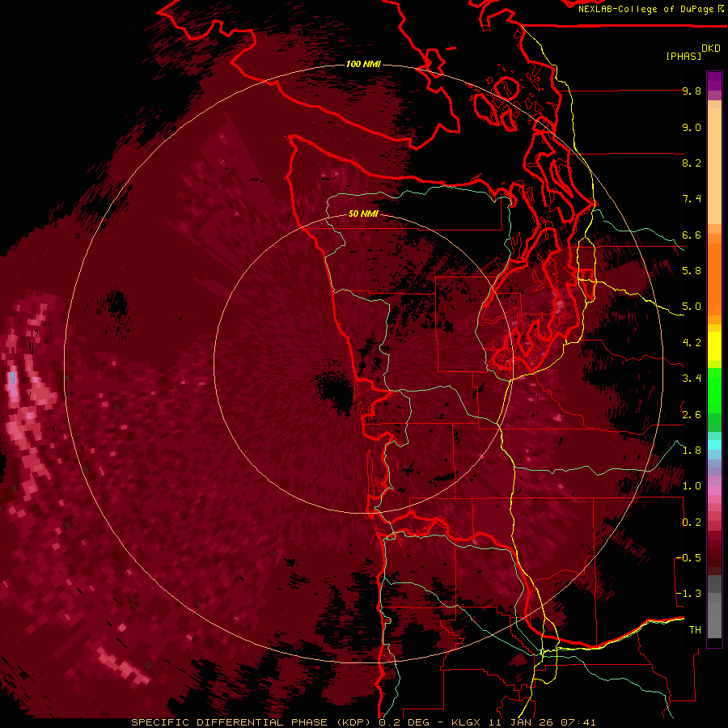Select the 0.2 legend value
728x728 pixels.
coord(692,523)
